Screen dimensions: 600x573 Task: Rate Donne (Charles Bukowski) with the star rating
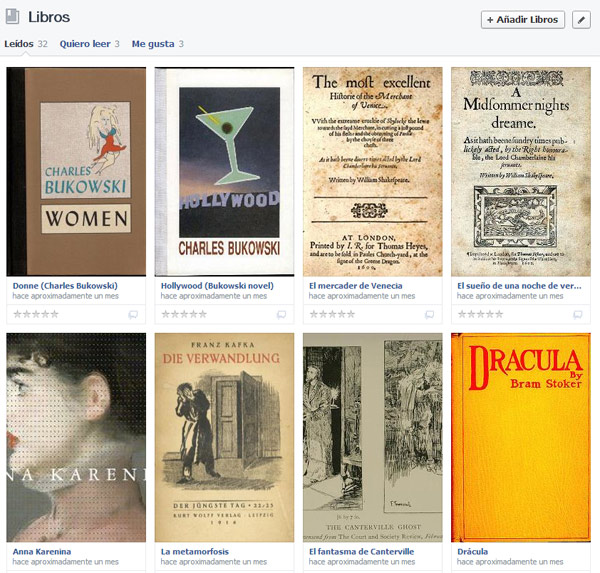tap(36, 314)
